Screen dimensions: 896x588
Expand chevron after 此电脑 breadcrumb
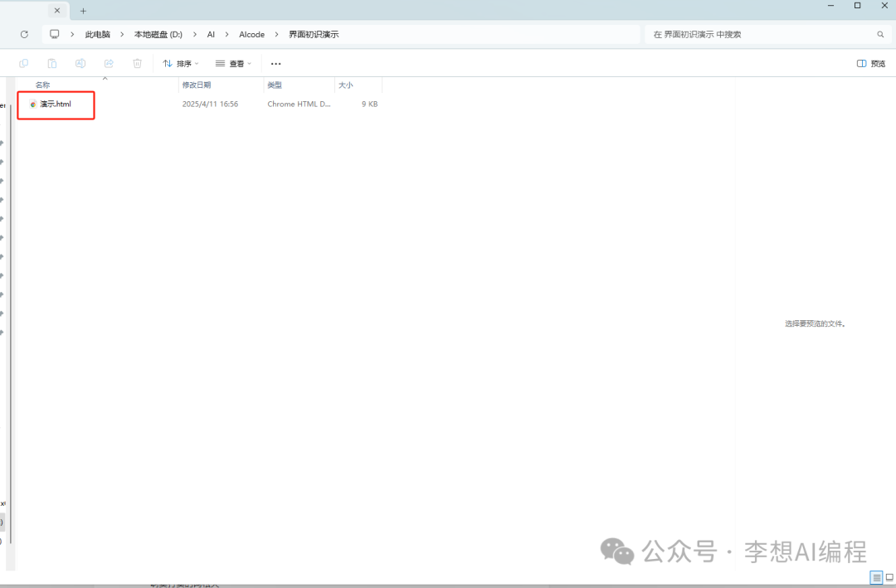click(x=122, y=34)
